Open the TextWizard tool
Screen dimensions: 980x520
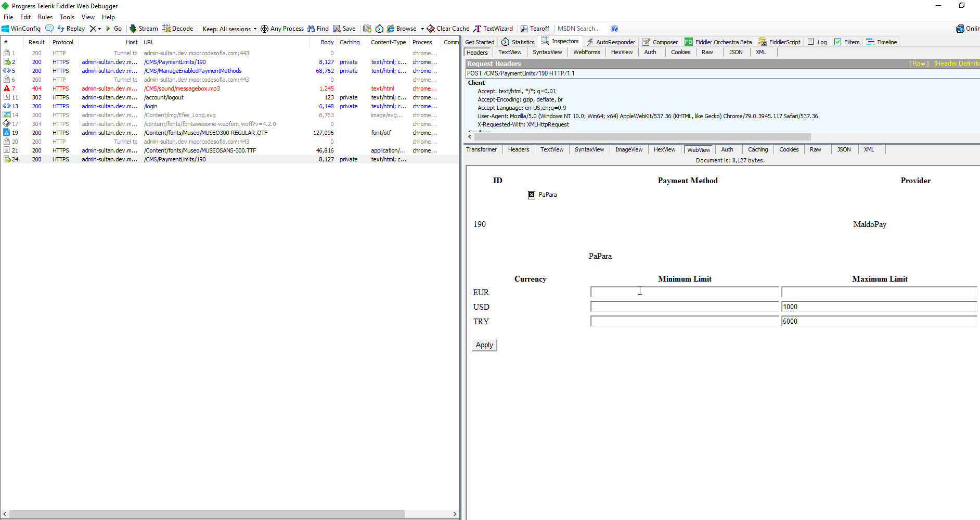pyautogui.click(x=493, y=29)
